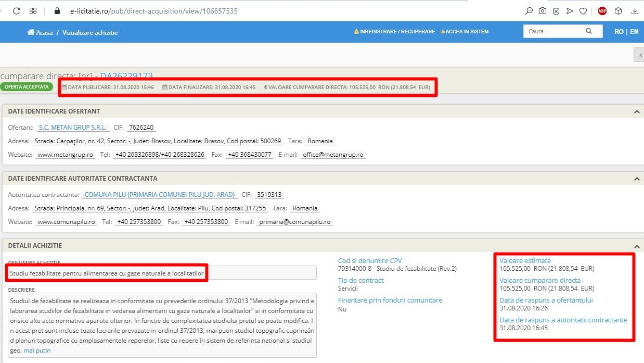Click Data publicare 31.08.2020 15:46
The image size is (644, 363).
click(x=108, y=87)
